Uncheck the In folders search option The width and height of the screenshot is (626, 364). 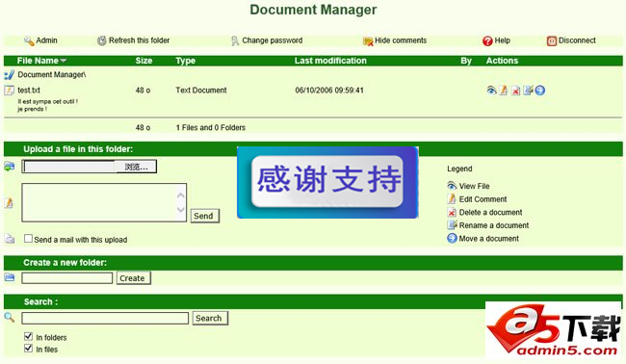[28, 336]
